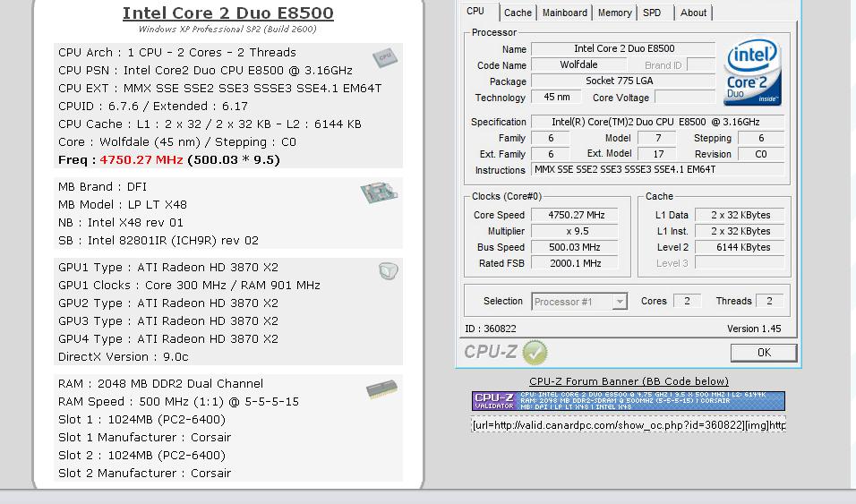Viewport: 856px width, 504px height.
Task: Click the empty Core Voltage field
Action: click(685, 97)
